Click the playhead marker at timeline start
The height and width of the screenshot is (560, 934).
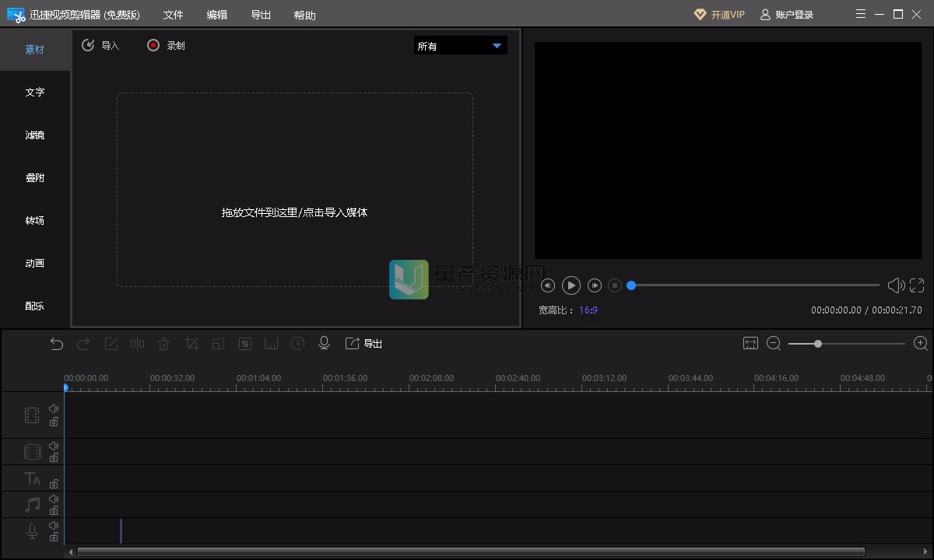[x=65, y=387]
